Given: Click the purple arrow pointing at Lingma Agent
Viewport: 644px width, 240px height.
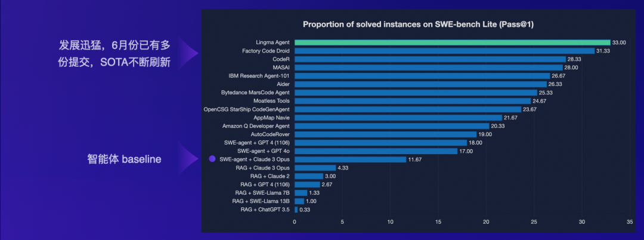Looking at the screenshot, I should click(x=190, y=53).
